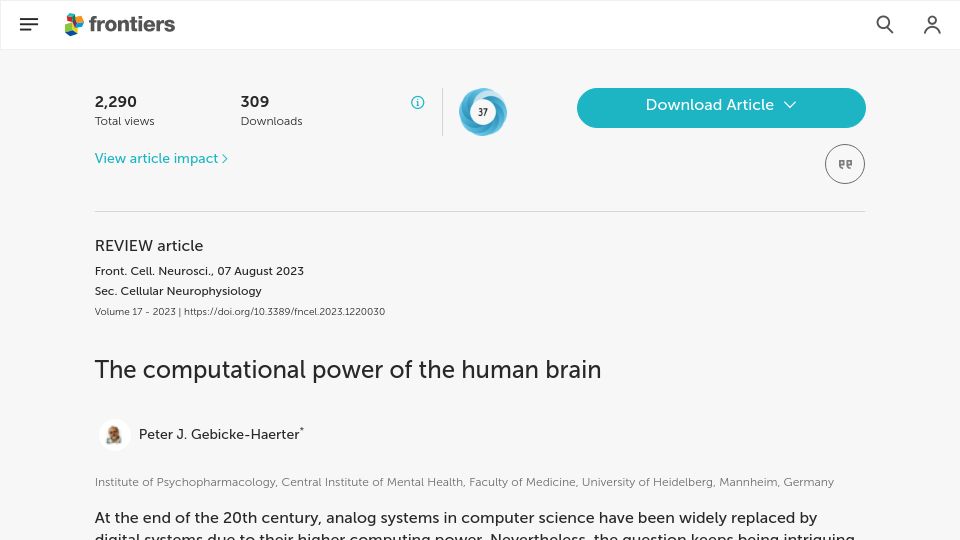This screenshot has width=960, height=540.
Task: Click the article title heading
Action: click(x=348, y=370)
